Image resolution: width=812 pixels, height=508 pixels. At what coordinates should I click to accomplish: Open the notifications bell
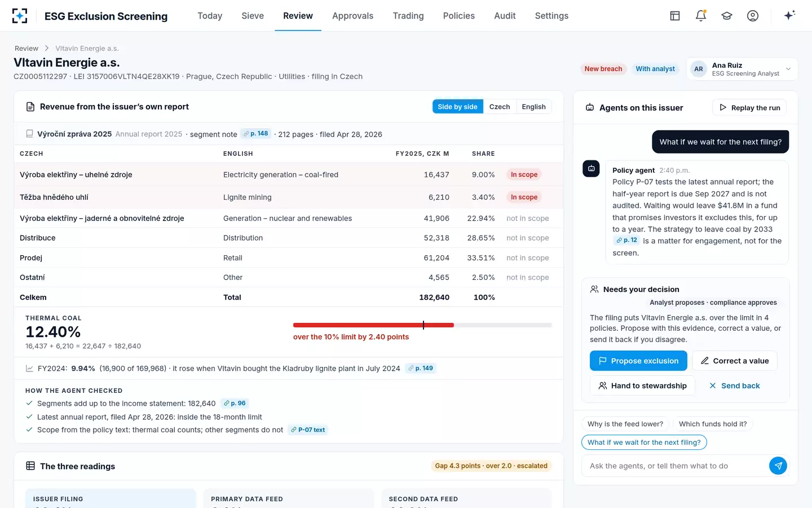click(x=701, y=16)
